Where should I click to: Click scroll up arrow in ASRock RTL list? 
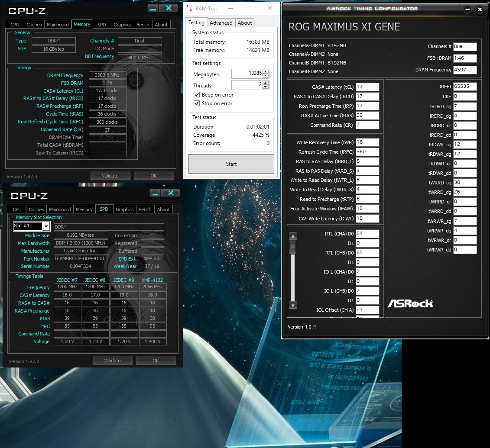click(293, 236)
